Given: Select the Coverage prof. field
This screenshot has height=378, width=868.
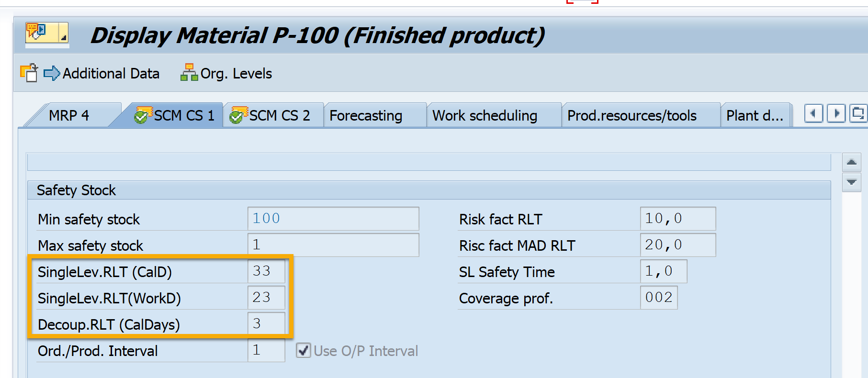Looking at the screenshot, I should pos(658,298).
